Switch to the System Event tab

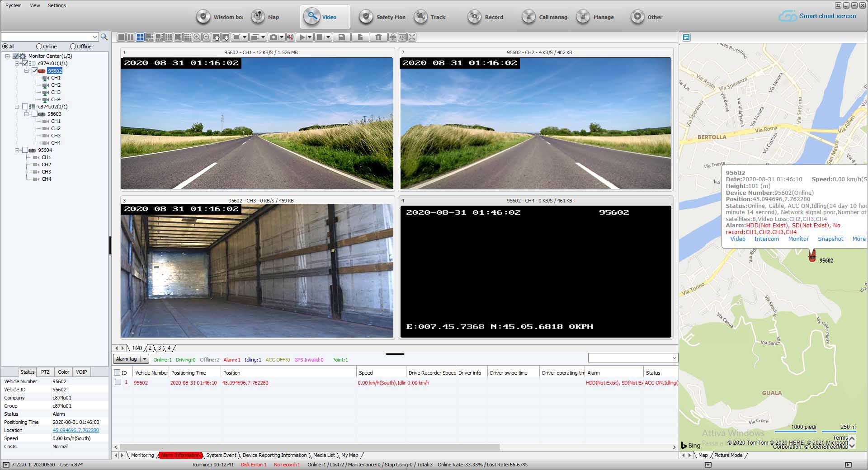pos(221,455)
